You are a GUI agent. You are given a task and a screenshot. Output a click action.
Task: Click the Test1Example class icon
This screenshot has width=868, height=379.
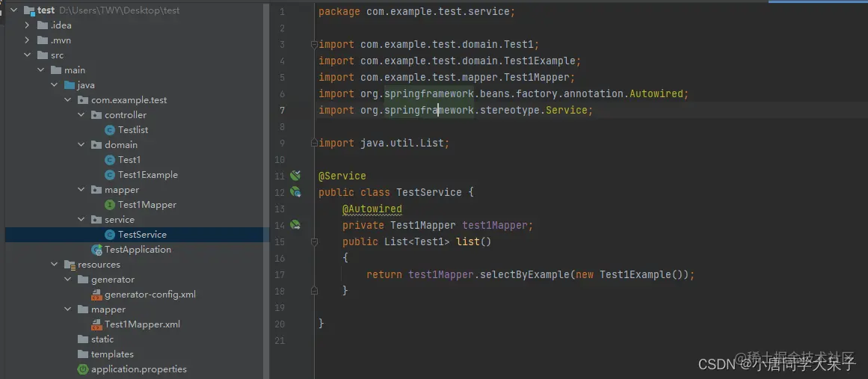tap(110, 174)
